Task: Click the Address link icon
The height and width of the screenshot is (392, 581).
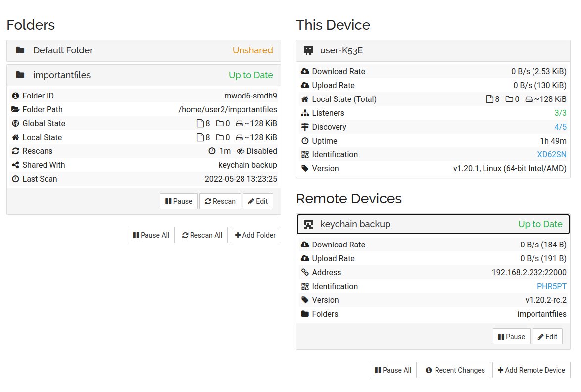Action: pos(305,272)
